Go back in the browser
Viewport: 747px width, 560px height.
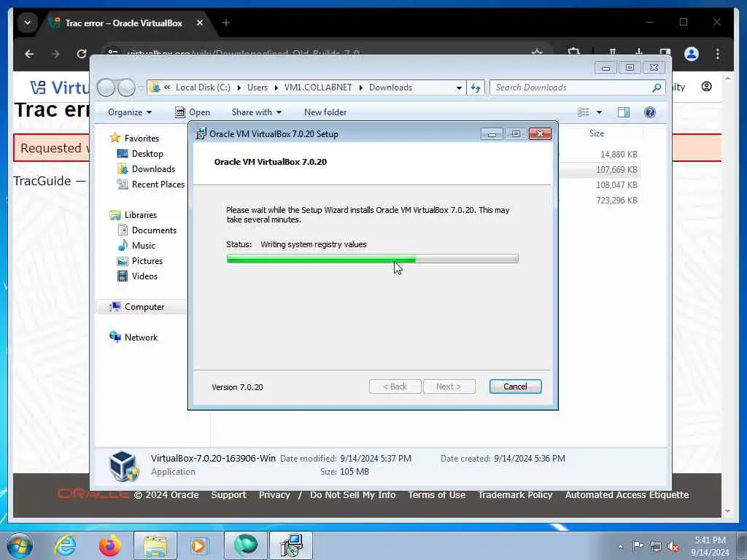[29, 54]
